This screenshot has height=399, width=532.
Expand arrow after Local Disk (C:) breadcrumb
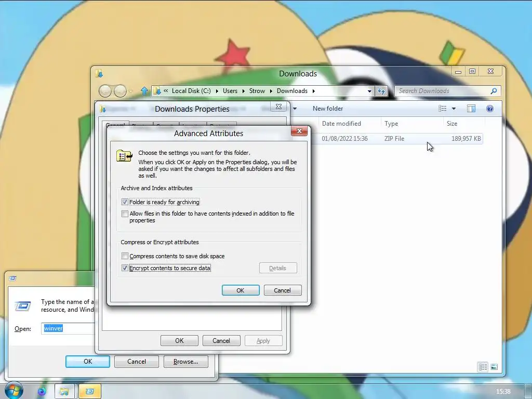[x=217, y=91]
